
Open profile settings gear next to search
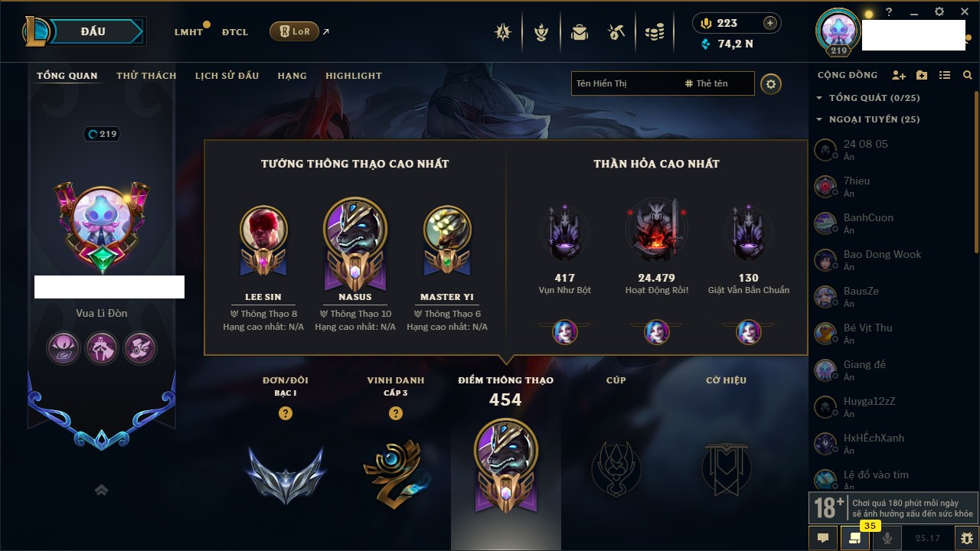click(x=771, y=83)
